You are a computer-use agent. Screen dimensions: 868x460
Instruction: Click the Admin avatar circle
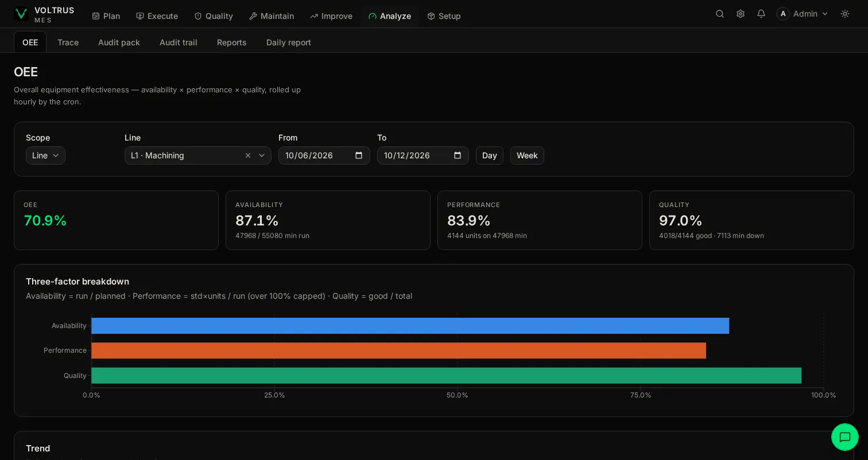783,14
